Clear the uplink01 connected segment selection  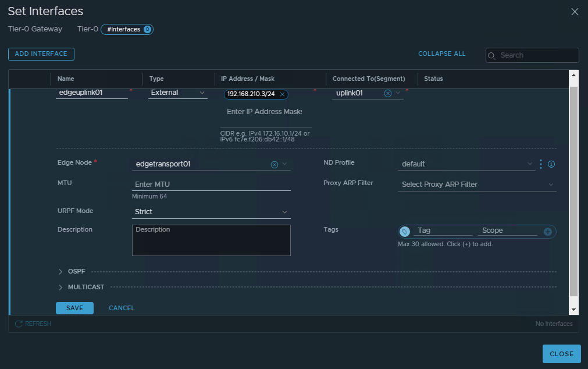(388, 93)
